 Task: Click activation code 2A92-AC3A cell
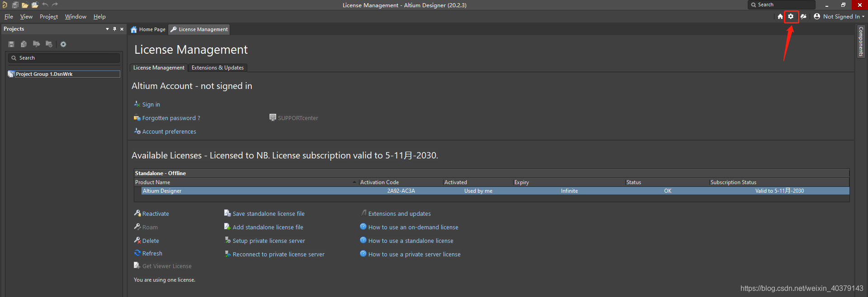tap(401, 191)
